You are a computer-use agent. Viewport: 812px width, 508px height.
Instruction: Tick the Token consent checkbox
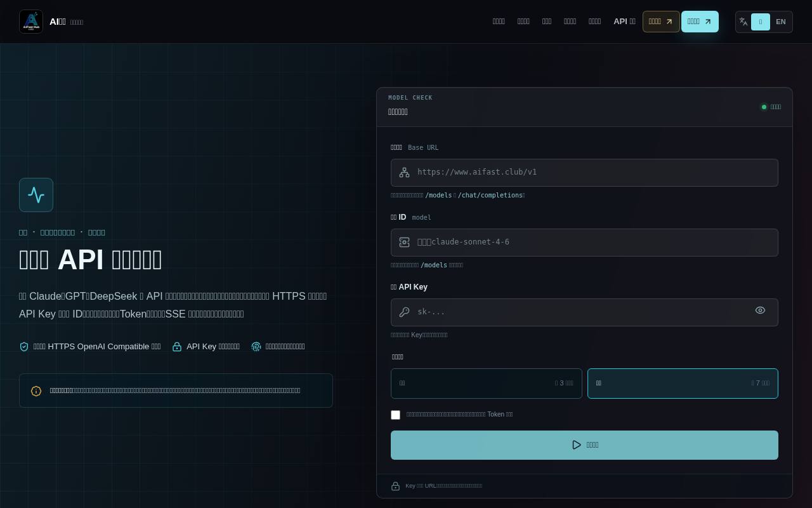click(396, 415)
